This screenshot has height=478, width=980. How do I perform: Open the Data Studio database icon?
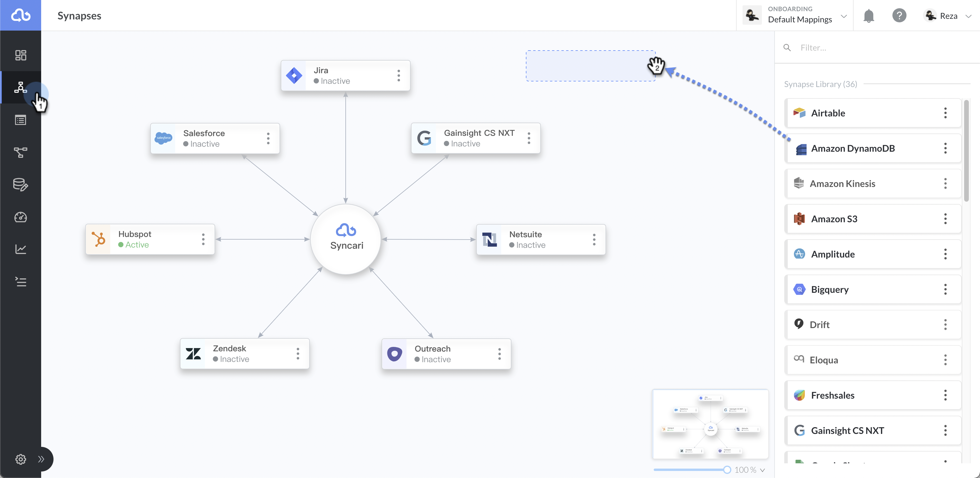pos(21,185)
